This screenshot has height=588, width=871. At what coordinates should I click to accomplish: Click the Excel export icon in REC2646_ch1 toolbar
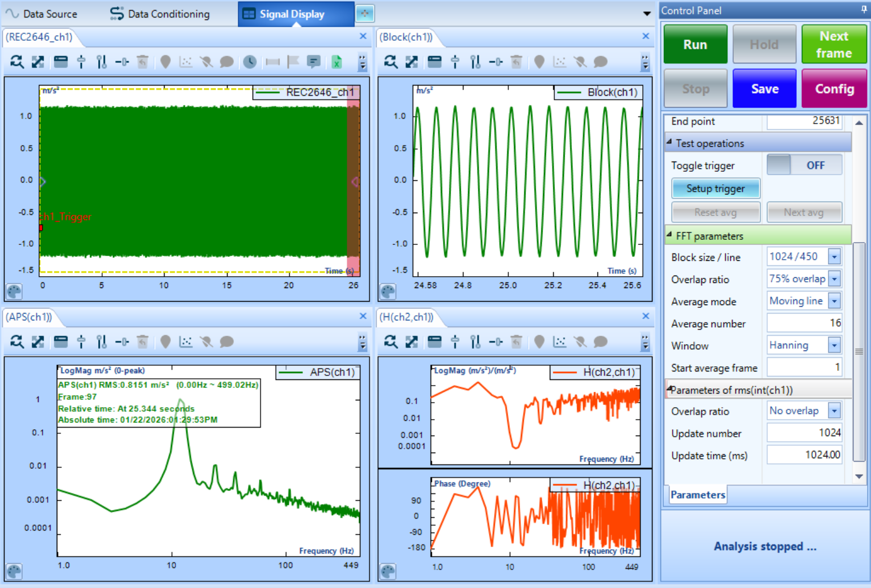point(336,62)
